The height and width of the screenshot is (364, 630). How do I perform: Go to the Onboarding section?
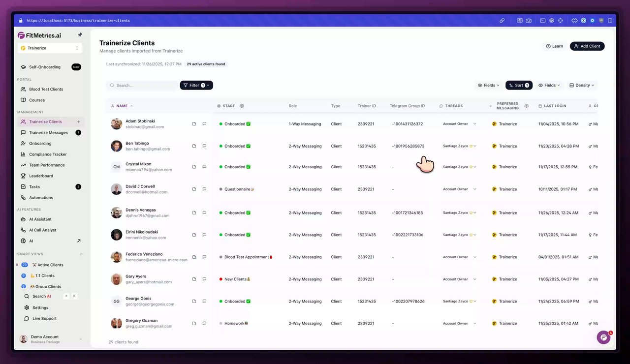coord(40,143)
